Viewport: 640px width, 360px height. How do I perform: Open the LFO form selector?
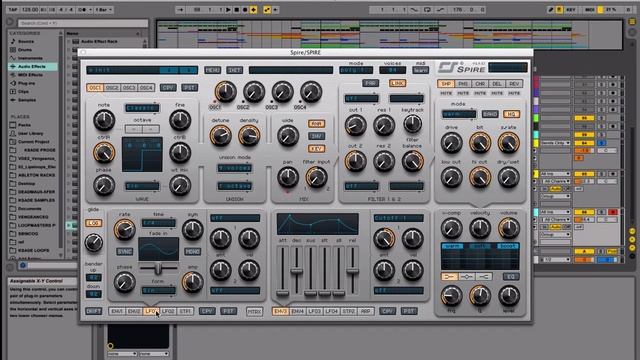click(159, 291)
